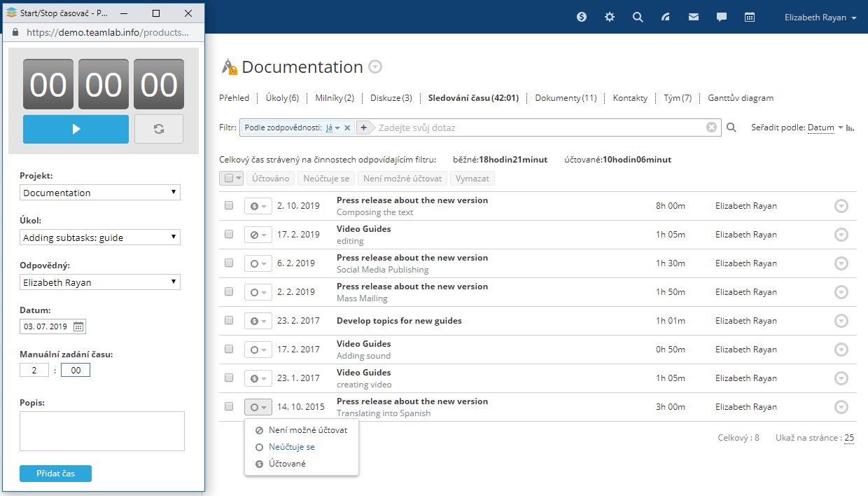This screenshot has height=496, width=868.
Task: Open the calendar icon in the top bar
Action: click(750, 18)
